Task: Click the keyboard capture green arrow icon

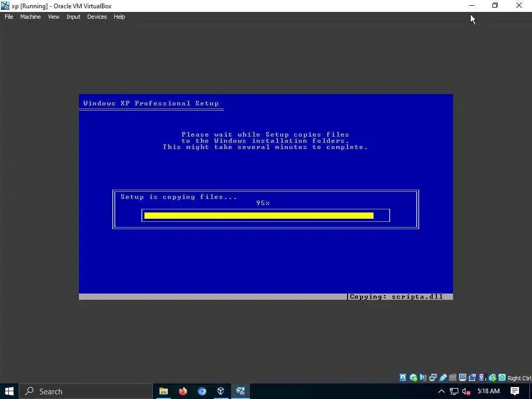Action: pos(502,378)
